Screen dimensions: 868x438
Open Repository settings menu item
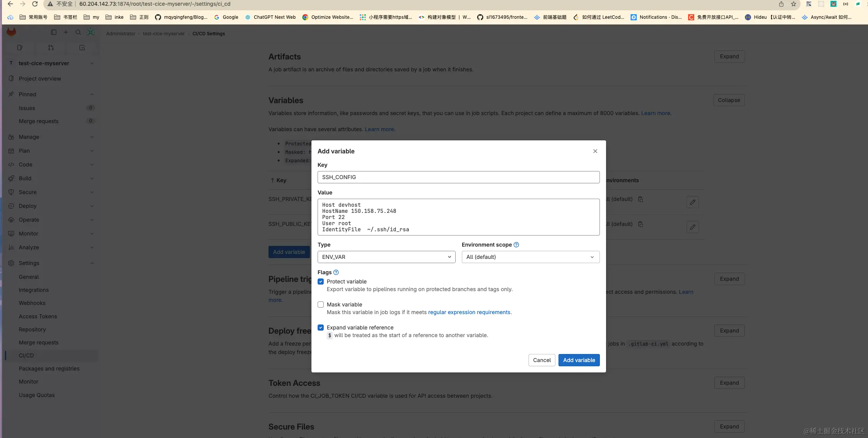(x=32, y=329)
